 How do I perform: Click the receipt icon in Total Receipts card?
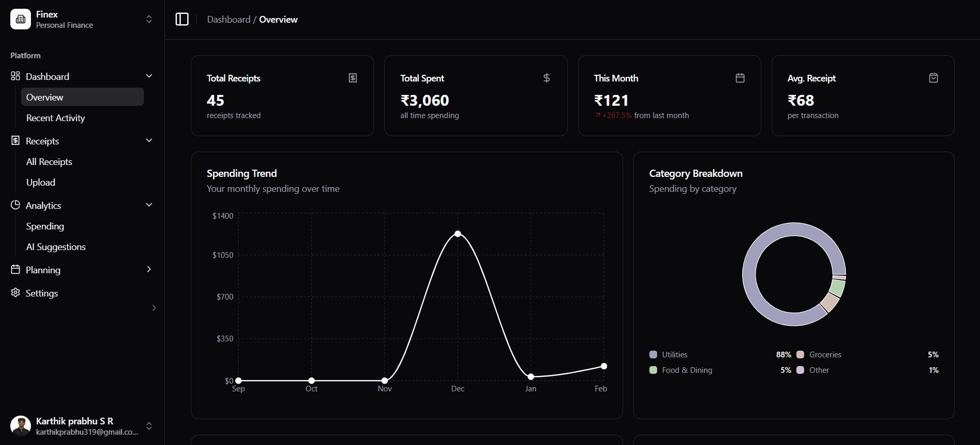353,78
